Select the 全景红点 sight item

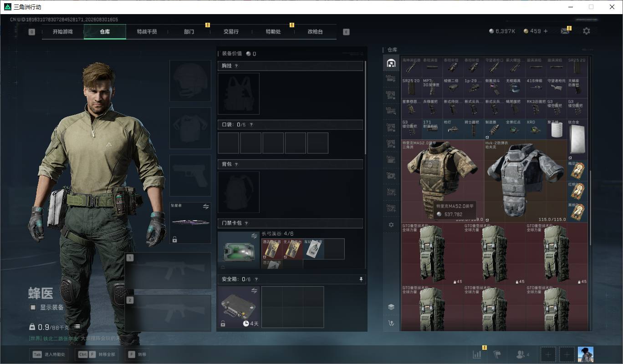click(x=515, y=129)
